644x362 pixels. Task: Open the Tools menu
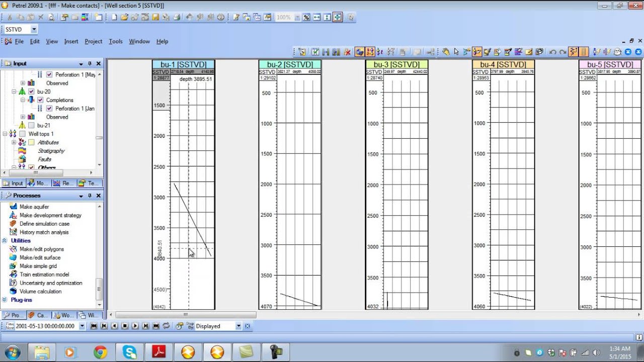click(x=116, y=41)
